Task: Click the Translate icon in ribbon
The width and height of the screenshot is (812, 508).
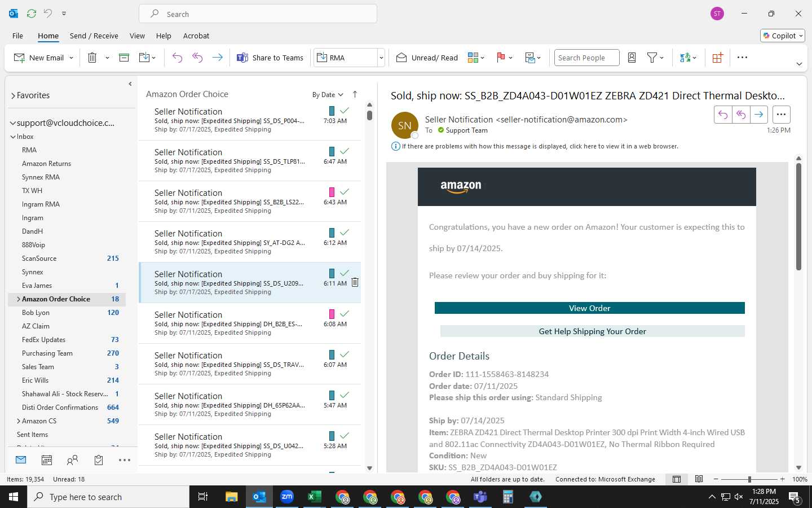Action: pyautogui.click(x=685, y=58)
